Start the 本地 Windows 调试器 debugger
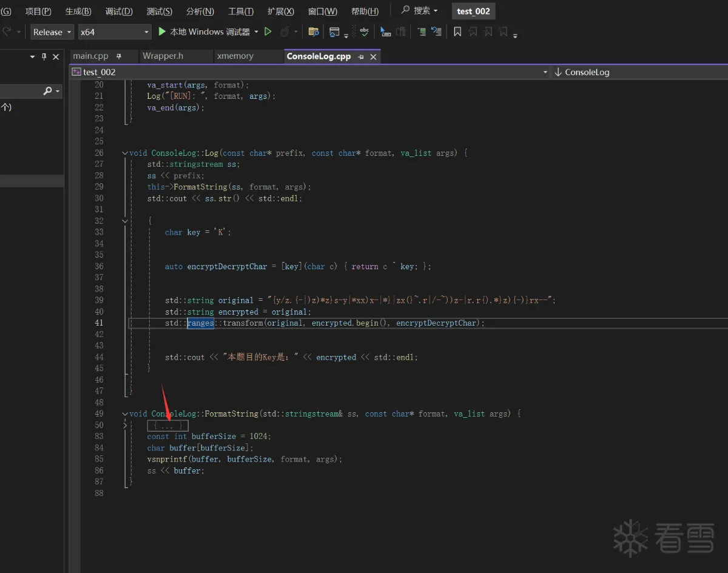 (204, 32)
